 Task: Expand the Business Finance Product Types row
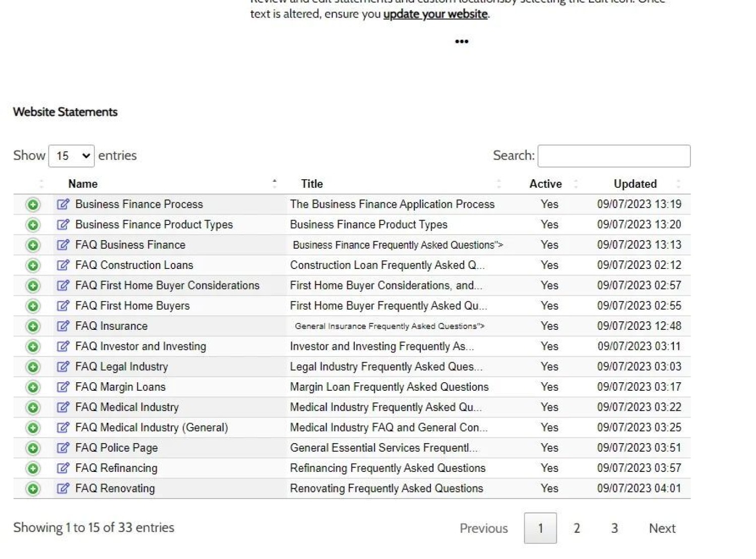(33, 225)
